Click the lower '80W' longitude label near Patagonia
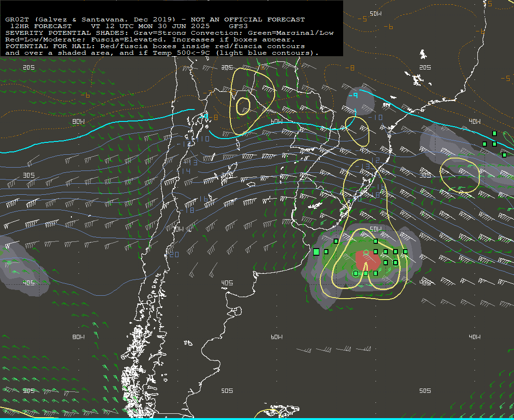 coord(79,337)
